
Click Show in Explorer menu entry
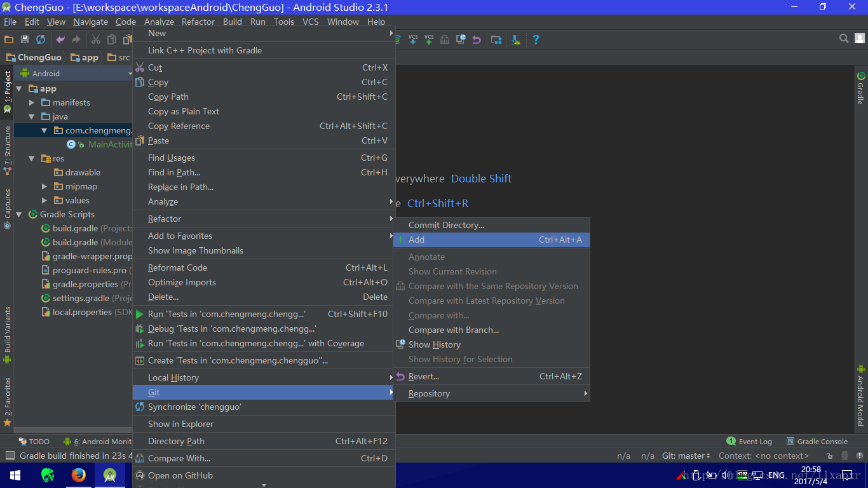(x=264, y=424)
